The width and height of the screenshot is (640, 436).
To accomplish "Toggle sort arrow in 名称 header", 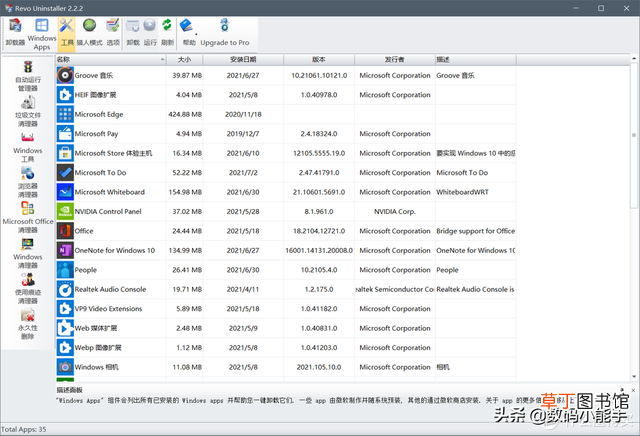I will 162,60.
